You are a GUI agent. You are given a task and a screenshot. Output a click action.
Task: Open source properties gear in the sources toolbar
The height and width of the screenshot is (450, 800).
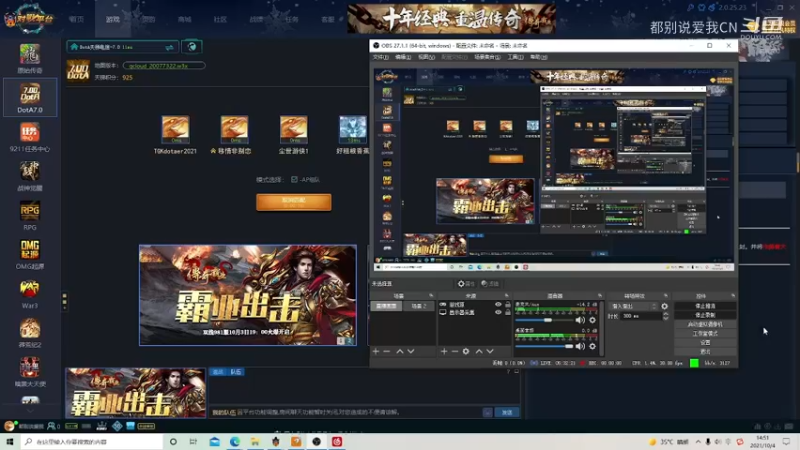pyautogui.click(x=466, y=352)
